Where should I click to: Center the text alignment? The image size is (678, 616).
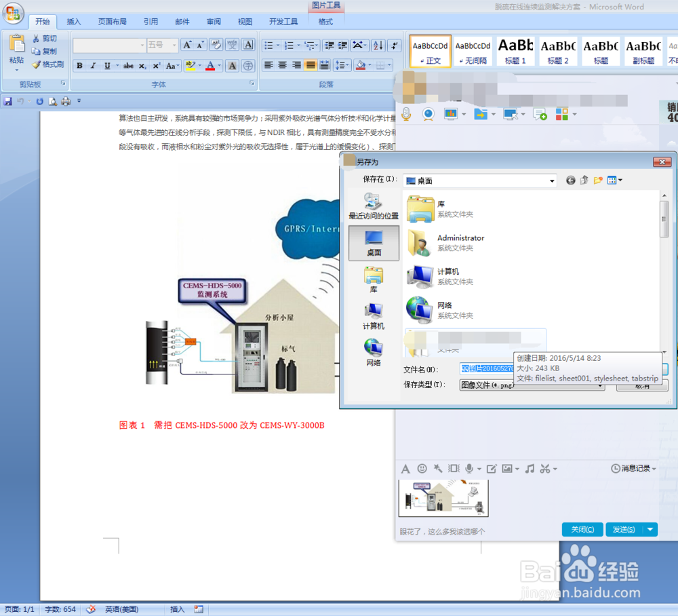click(x=282, y=65)
